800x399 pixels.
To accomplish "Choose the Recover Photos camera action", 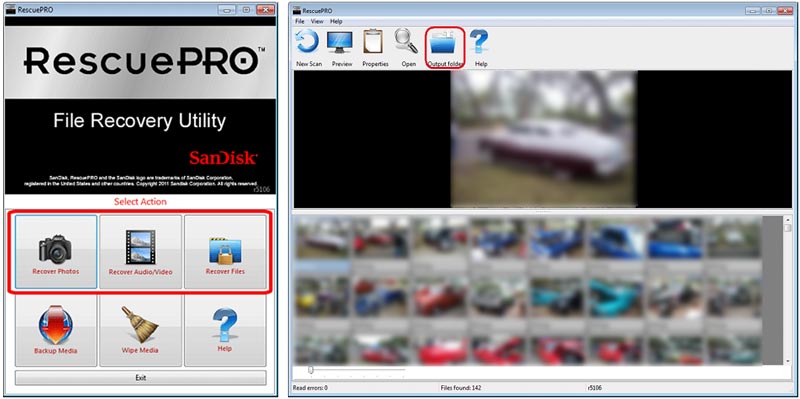I will 56,252.
